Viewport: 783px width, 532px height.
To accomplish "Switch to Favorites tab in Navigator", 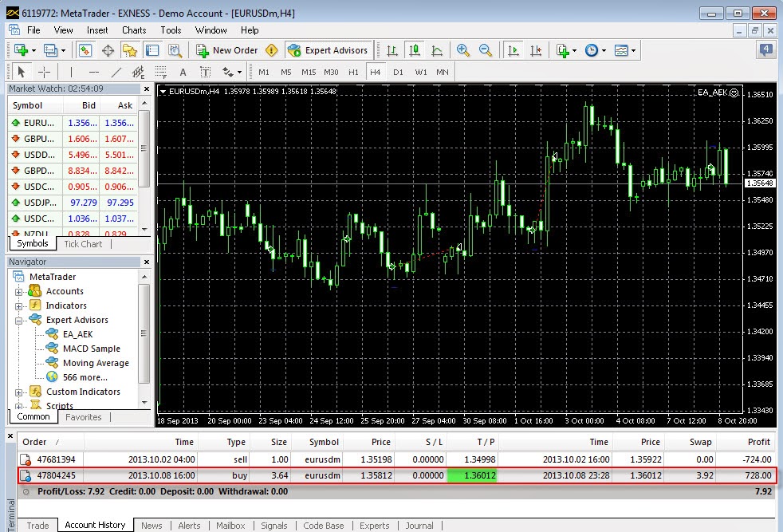I will pyautogui.click(x=84, y=417).
